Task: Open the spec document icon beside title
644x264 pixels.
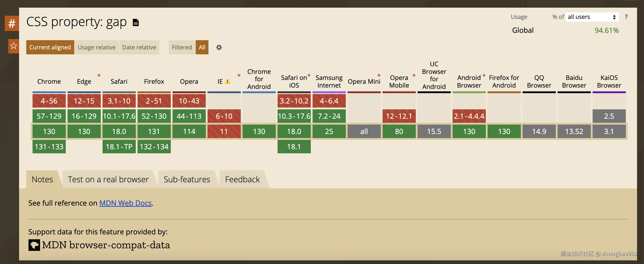Action: (x=136, y=22)
